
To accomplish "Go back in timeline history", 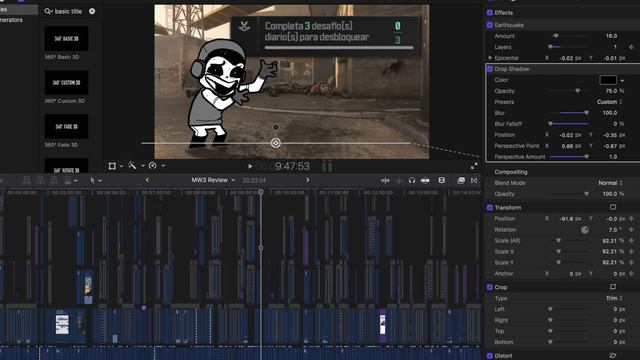I will pos(147,180).
